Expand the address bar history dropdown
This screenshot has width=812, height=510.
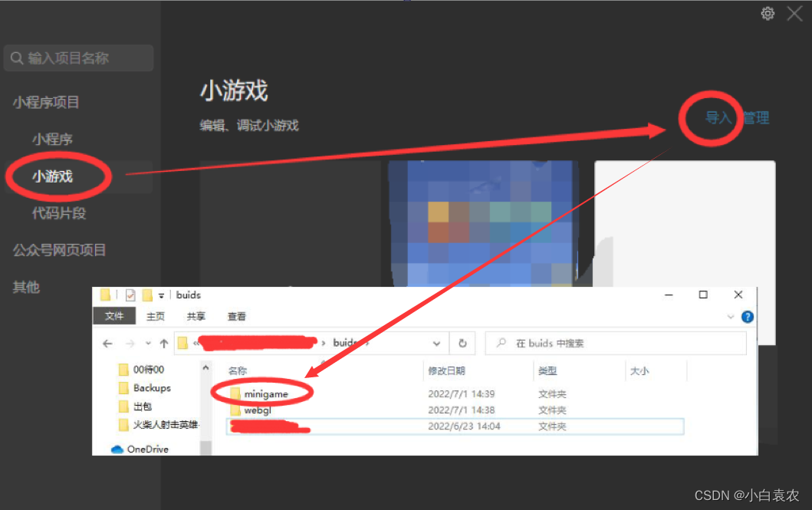(436, 344)
